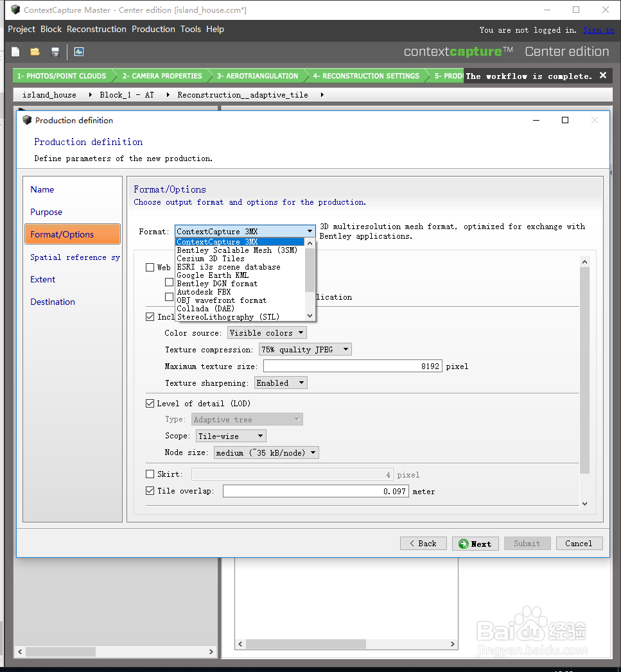Dismiss the workflow complete message

coord(603,76)
